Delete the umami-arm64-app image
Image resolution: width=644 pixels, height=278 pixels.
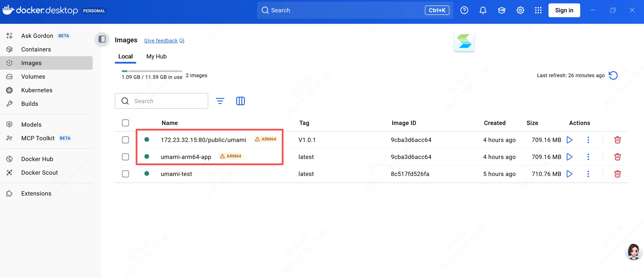[x=617, y=157]
